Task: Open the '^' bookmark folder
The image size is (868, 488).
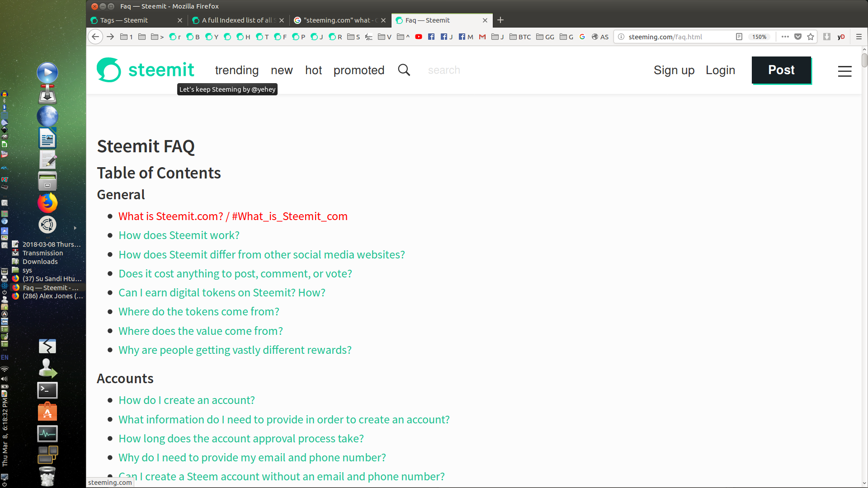Action: click(403, 37)
